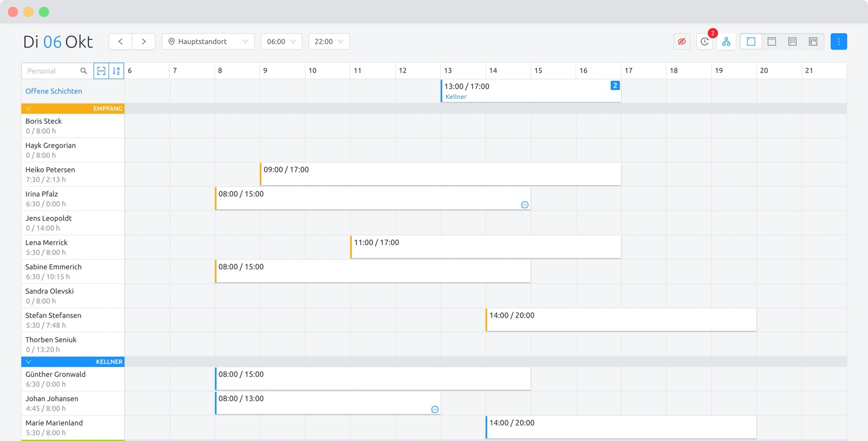This screenshot has width=868, height=441.
Task: Open the Hauptstandort location dropdown
Action: click(x=208, y=41)
